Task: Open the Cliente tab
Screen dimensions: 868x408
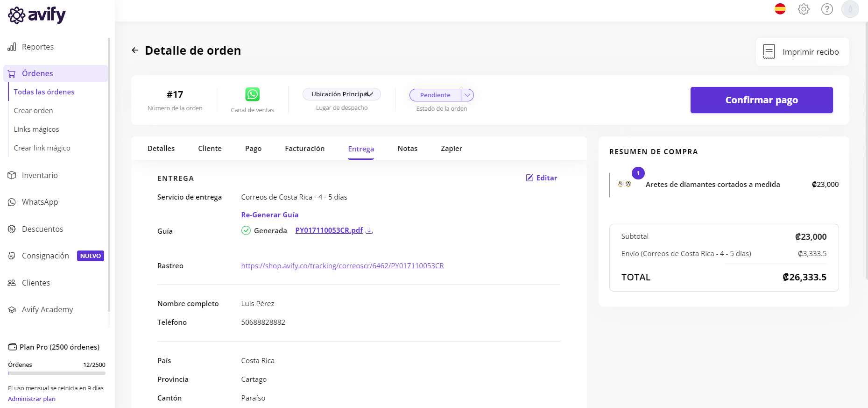Action: pyautogui.click(x=210, y=149)
